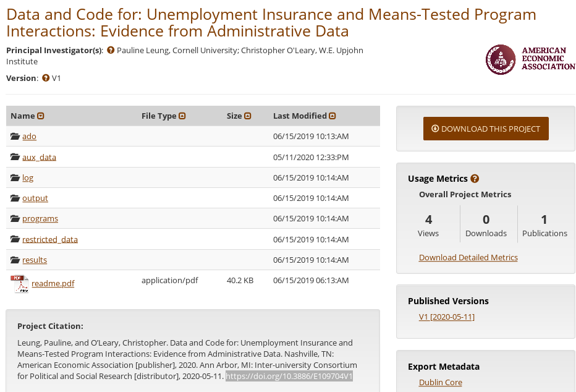Click the highlighted DOI URL in citation
Image resolution: width=576 pixels, height=392 pixels.
(289, 376)
